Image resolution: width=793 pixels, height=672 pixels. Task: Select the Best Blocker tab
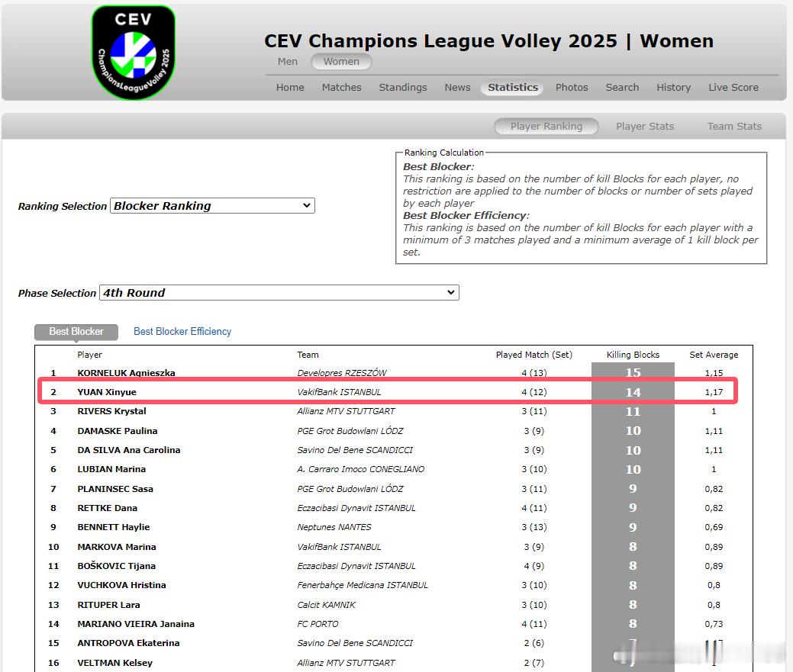pyautogui.click(x=76, y=332)
